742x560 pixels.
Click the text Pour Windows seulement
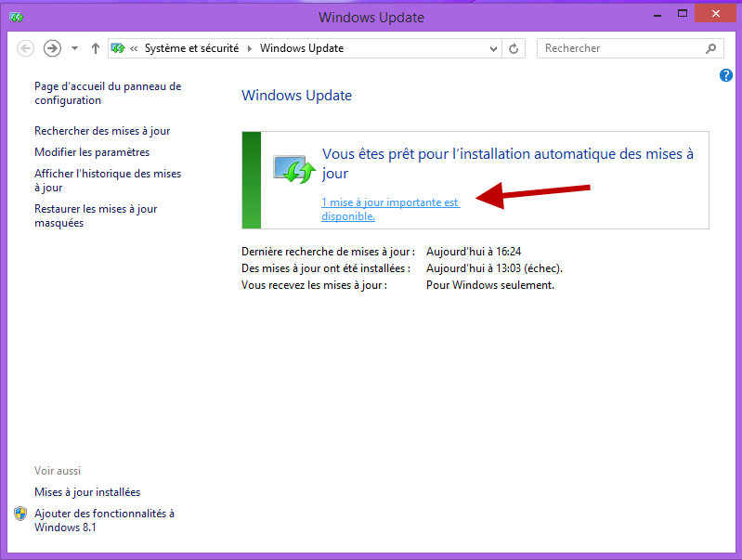click(490, 285)
